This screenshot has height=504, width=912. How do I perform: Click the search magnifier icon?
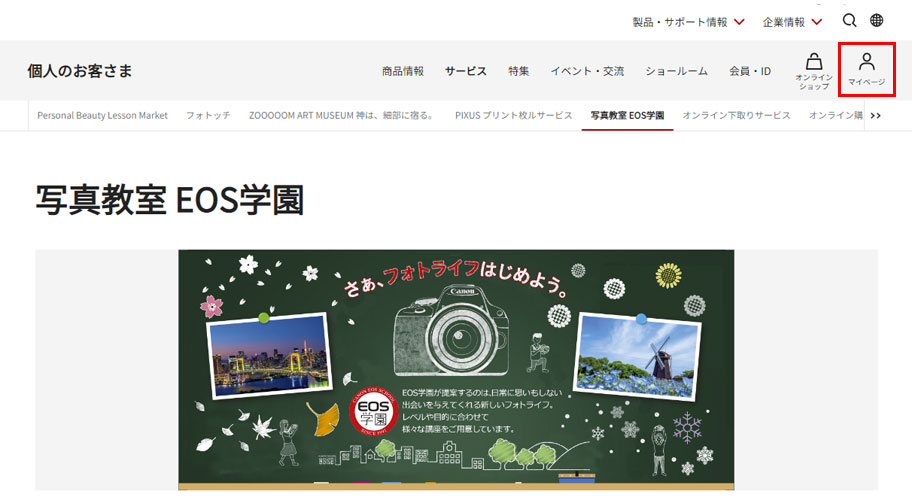coord(849,20)
